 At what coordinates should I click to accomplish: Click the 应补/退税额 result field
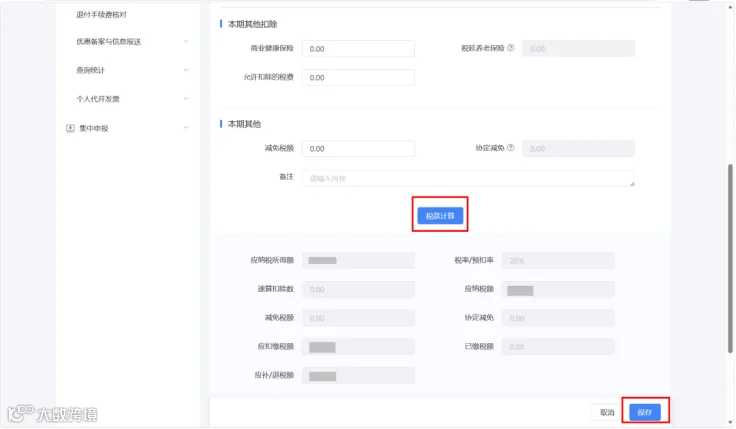click(x=358, y=375)
